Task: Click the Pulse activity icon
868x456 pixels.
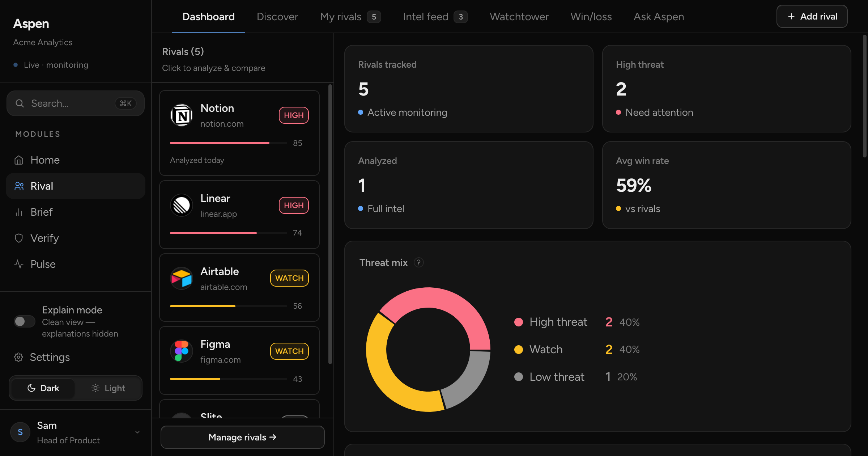Action: (x=19, y=264)
